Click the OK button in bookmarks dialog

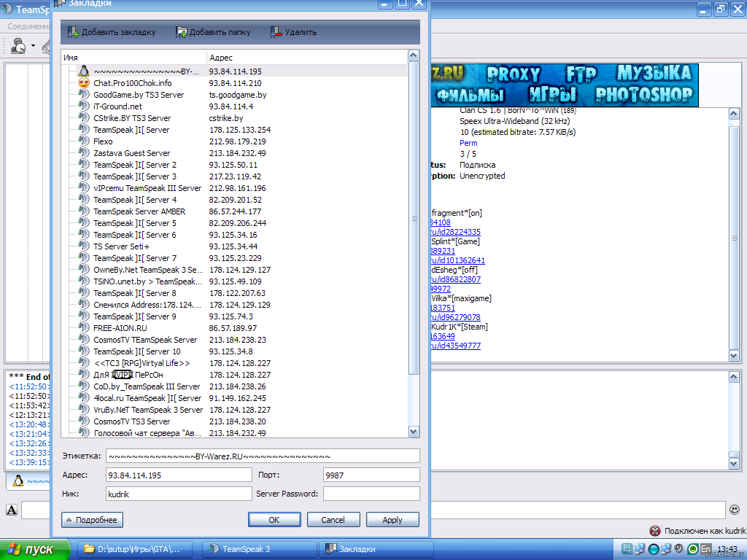point(274,520)
